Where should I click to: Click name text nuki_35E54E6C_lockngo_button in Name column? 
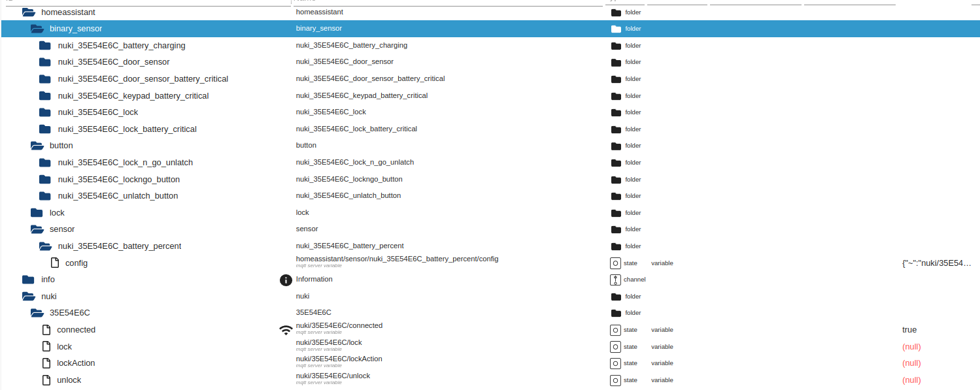point(349,179)
